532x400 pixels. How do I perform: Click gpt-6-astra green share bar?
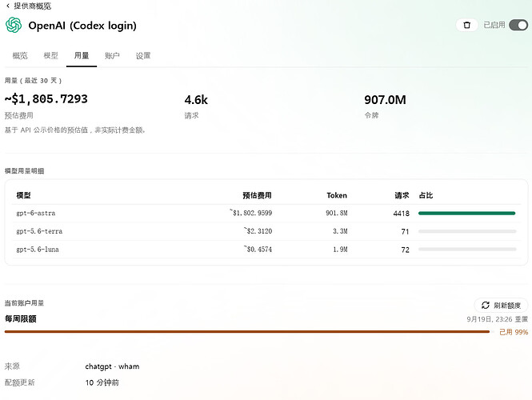(467, 214)
